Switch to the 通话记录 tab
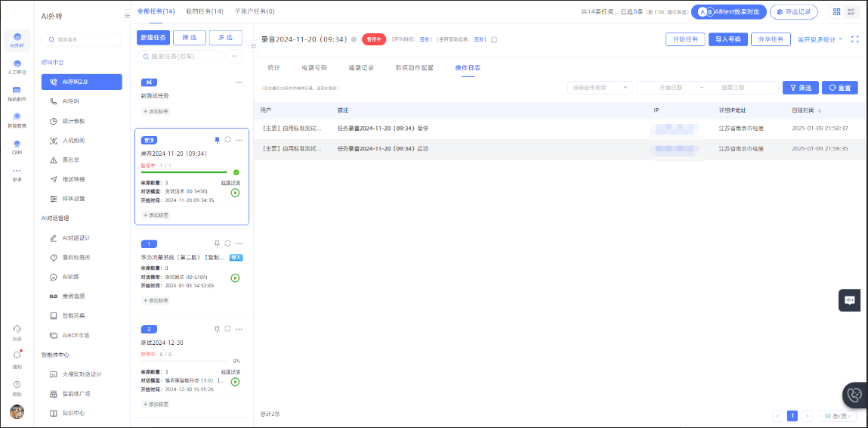 [361, 68]
